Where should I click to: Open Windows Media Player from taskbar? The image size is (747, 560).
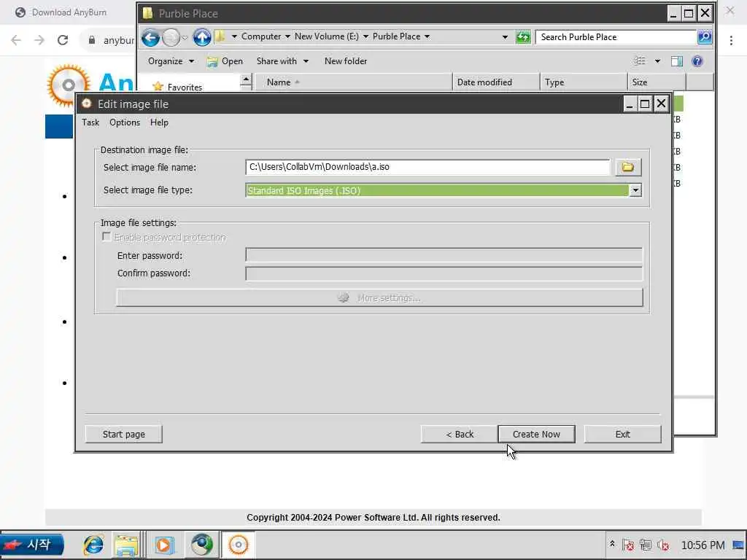(164, 545)
